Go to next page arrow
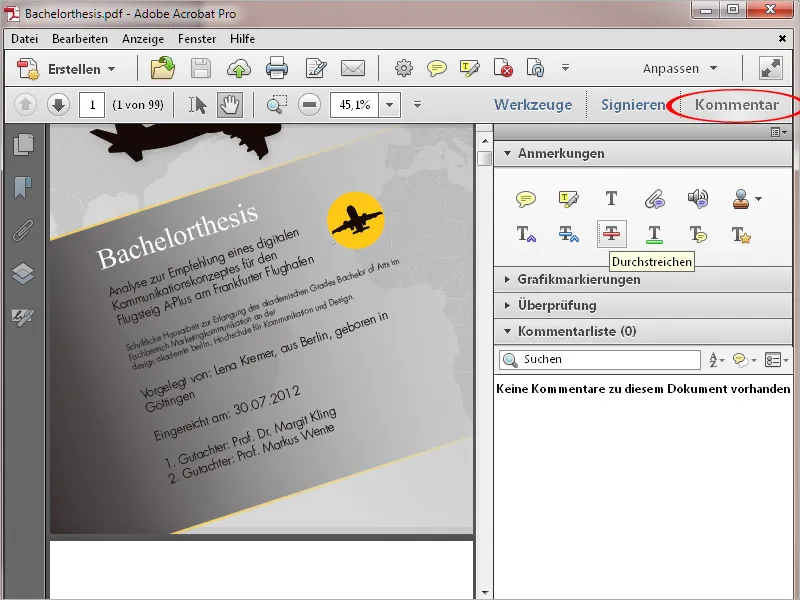The image size is (800, 600). tap(58, 105)
